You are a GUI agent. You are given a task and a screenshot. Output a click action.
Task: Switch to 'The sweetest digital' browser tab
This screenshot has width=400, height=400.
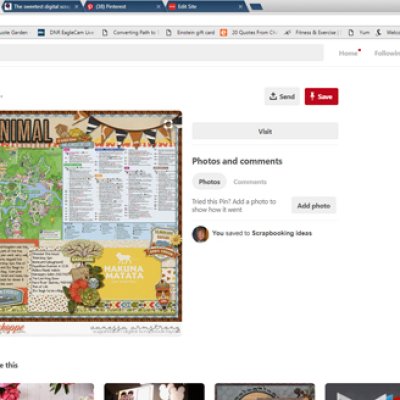coord(42,6)
